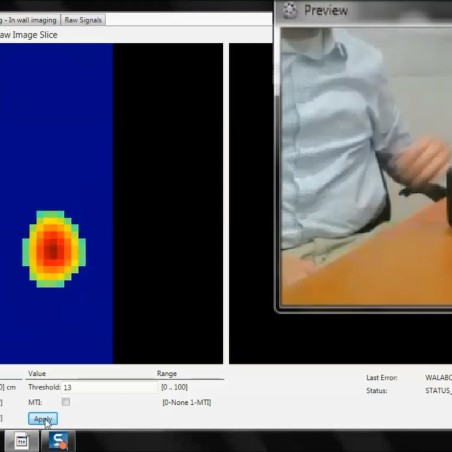The height and width of the screenshot is (452, 452).
Task: Open the Snagit recorder icon in taskbar
Action: click(x=59, y=441)
